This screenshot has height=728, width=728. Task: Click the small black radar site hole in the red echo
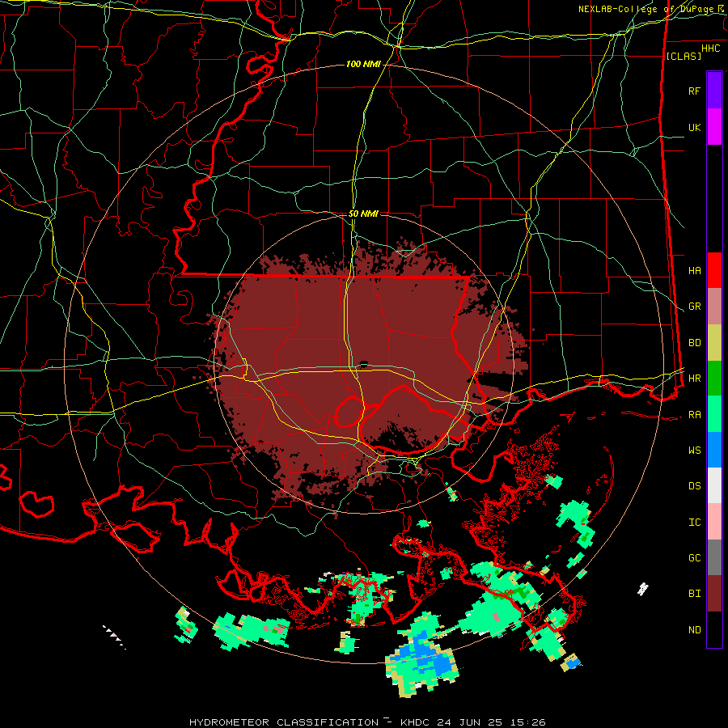coord(363,363)
